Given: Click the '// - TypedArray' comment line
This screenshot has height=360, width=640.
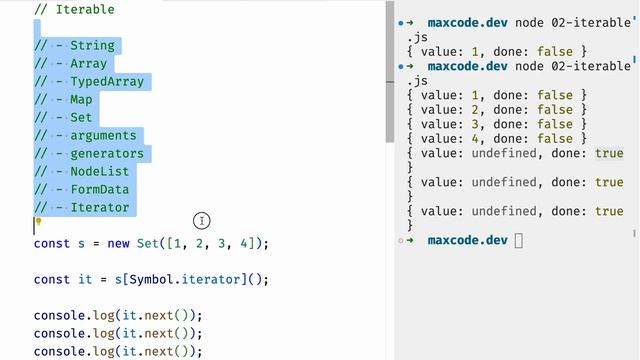Looking at the screenshot, I should [89, 81].
